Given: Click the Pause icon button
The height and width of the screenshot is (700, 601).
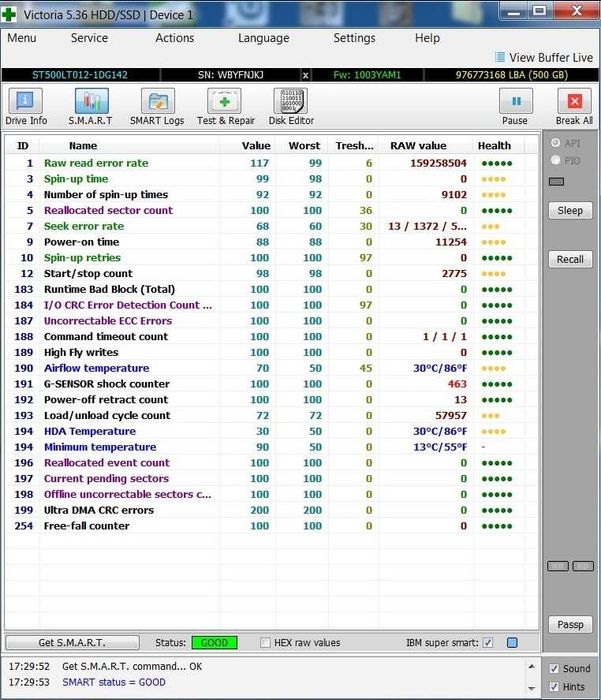Looking at the screenshot, I should coord(516,101).
